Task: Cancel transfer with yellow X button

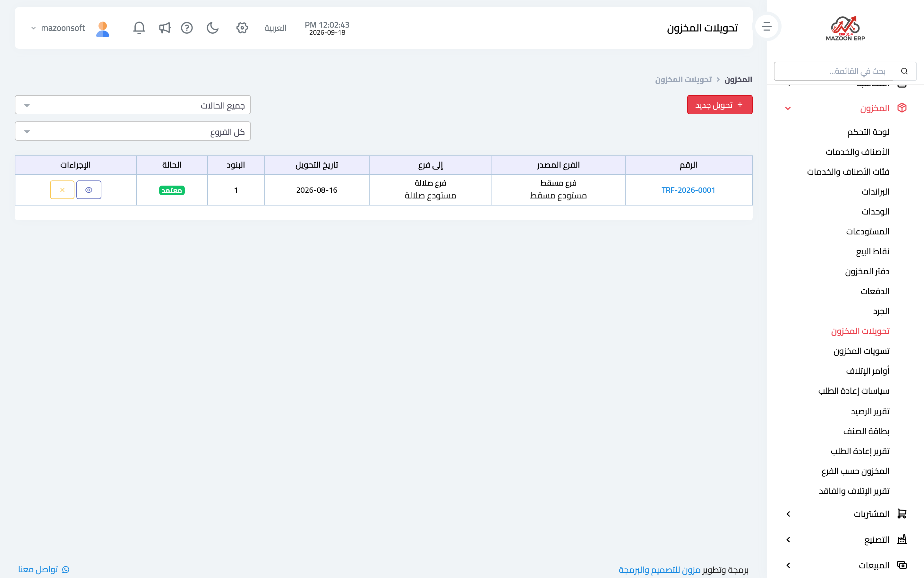Action: (x=62, y=189)
